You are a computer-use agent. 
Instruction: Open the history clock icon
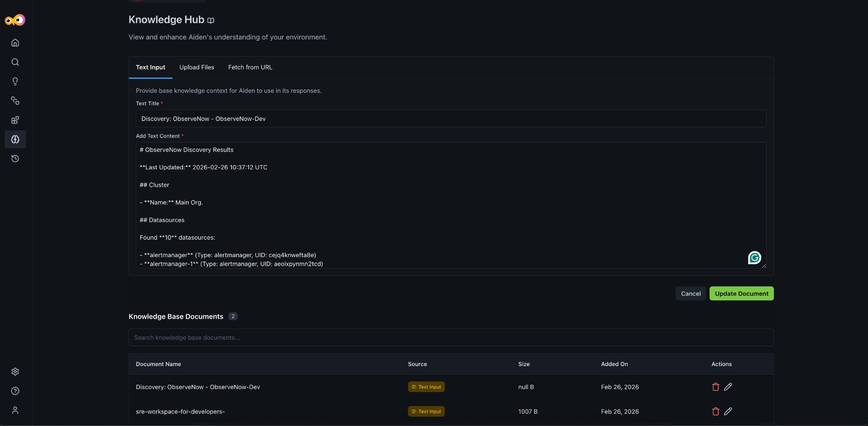[x=15, y=159]
